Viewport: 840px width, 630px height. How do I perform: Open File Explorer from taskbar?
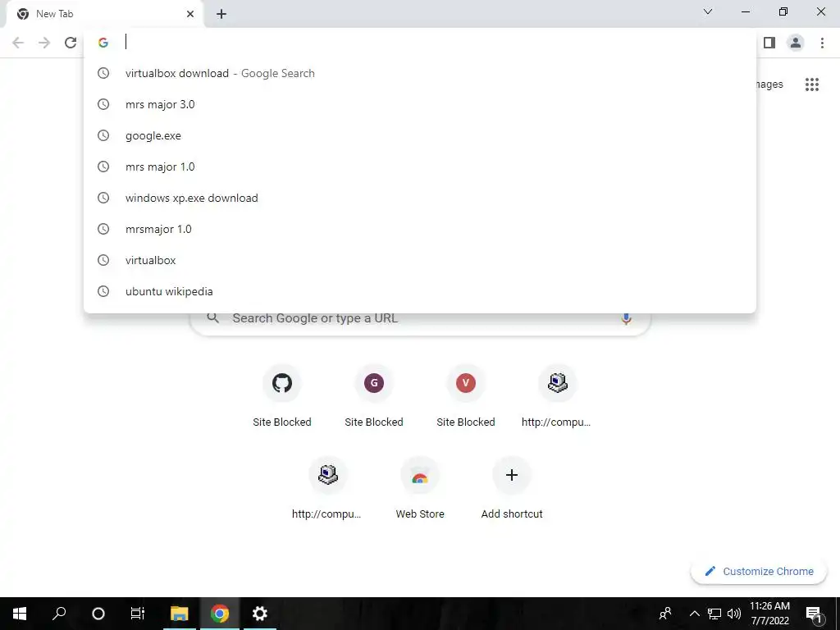[x=180, y=614]
